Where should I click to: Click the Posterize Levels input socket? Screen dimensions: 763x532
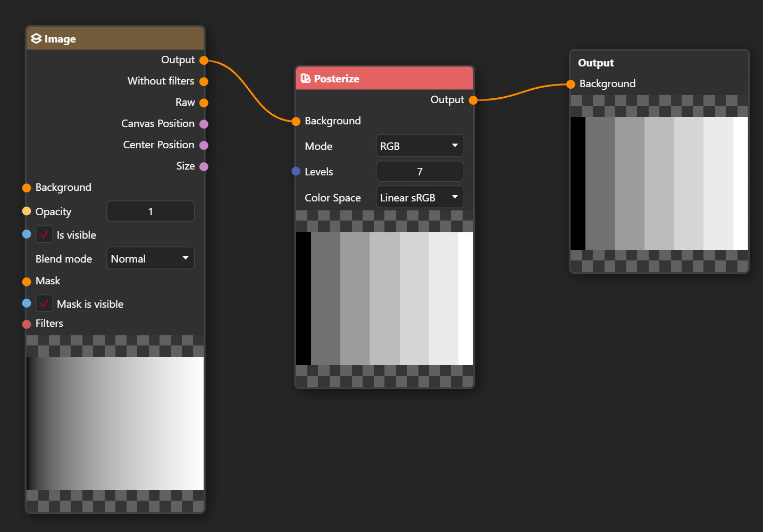(x=296, y=171)
